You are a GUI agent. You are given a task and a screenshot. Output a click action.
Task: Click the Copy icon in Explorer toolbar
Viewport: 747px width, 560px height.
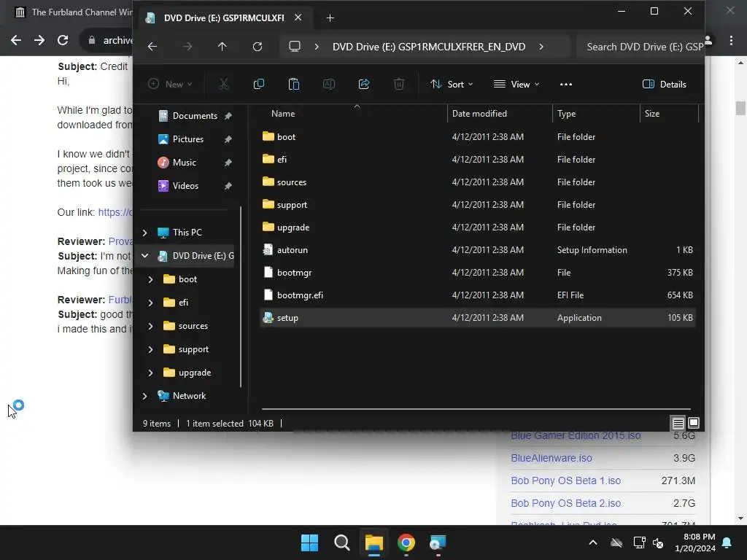(x=259, y=85)
